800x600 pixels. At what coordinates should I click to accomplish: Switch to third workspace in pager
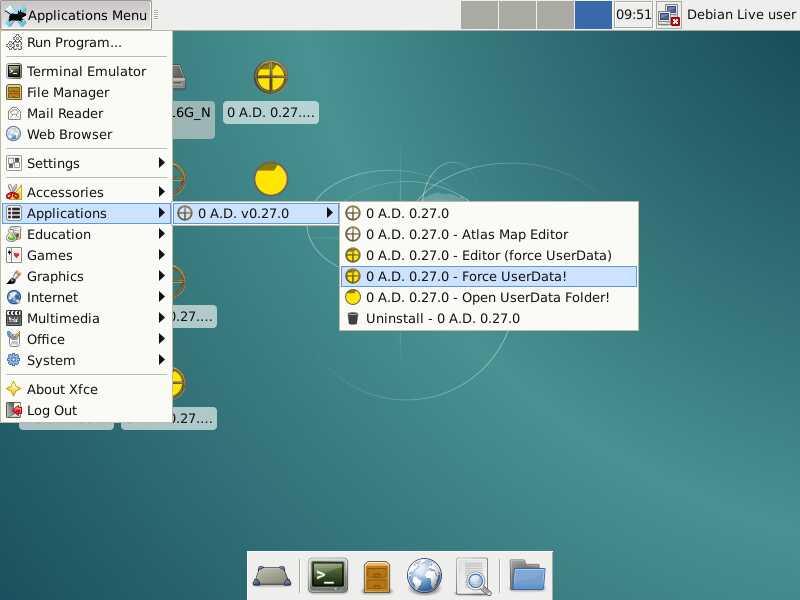(555, 15)
